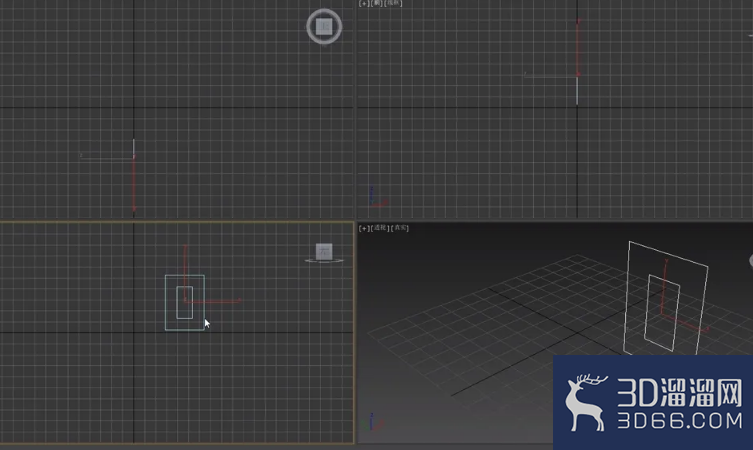
Task: Open the 真实 shading label menu
Action: (x=400, y=228)
